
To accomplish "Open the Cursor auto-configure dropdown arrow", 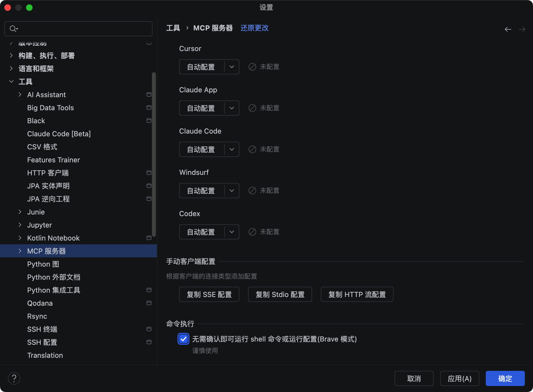I will (x=231, y=67).
